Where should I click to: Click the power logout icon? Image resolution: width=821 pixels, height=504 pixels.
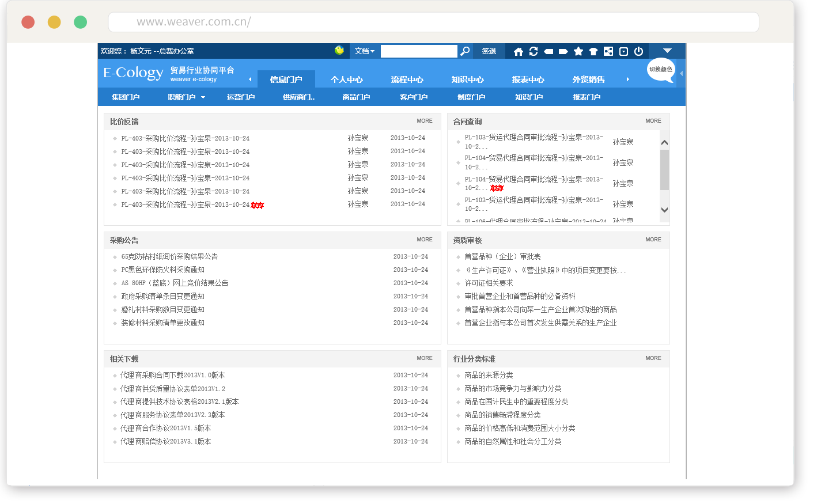tap(638, 52)
